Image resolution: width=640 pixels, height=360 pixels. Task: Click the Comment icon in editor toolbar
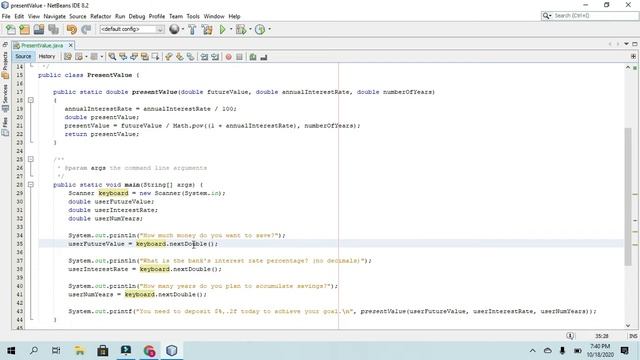253,57
